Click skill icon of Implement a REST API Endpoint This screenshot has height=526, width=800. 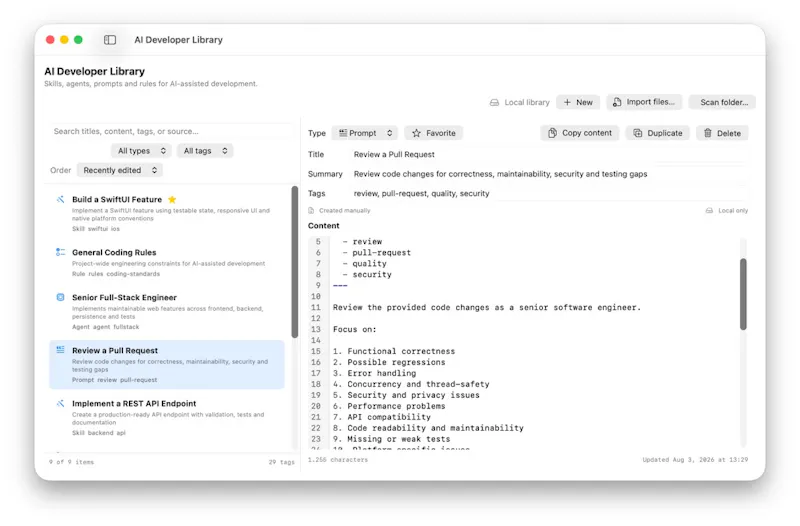coord(60,404)
